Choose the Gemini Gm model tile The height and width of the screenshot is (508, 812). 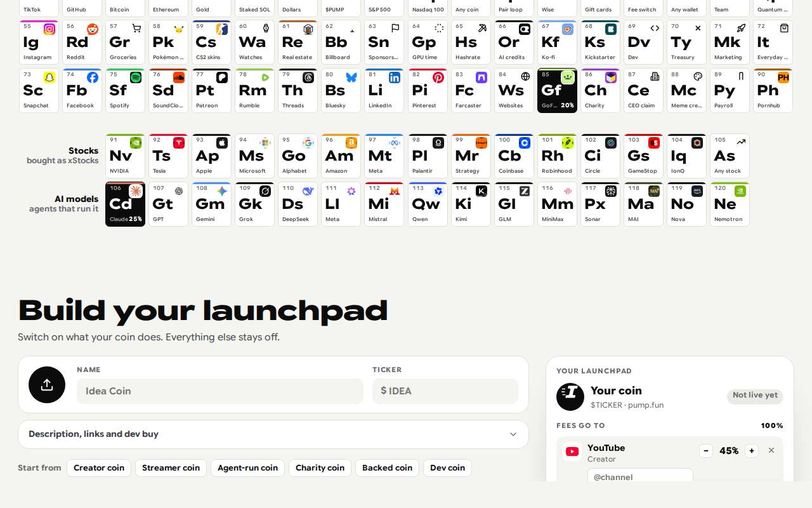(x=211, y=204)
